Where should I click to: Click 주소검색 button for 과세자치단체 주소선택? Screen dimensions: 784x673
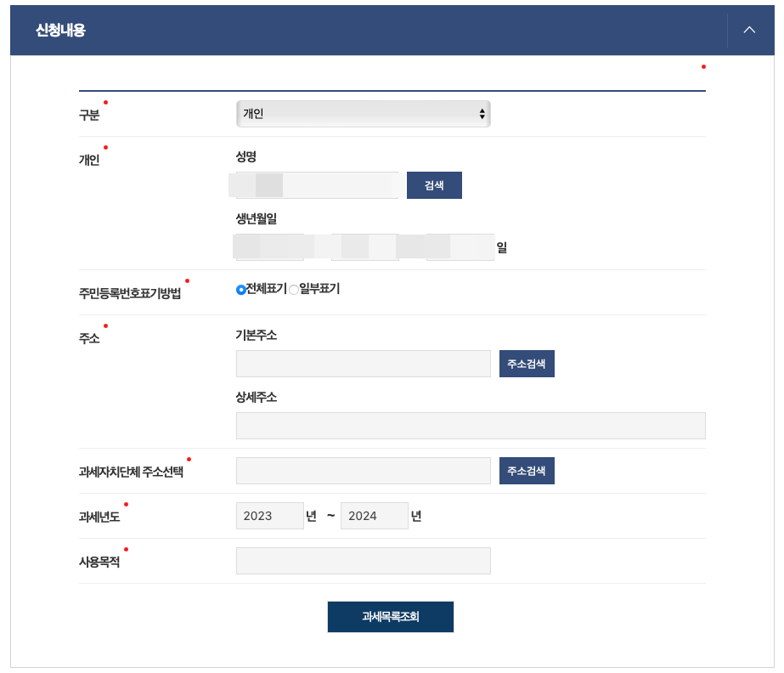527,471
